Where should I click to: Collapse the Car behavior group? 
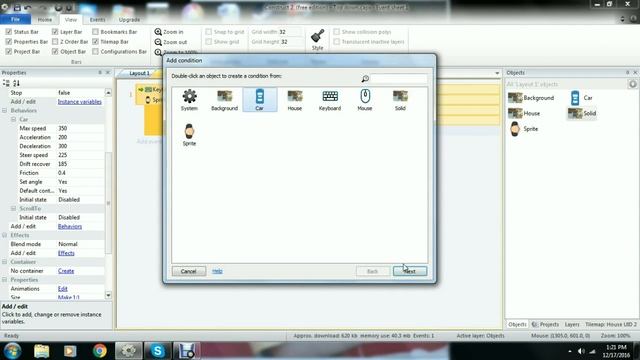pos(13,120)
